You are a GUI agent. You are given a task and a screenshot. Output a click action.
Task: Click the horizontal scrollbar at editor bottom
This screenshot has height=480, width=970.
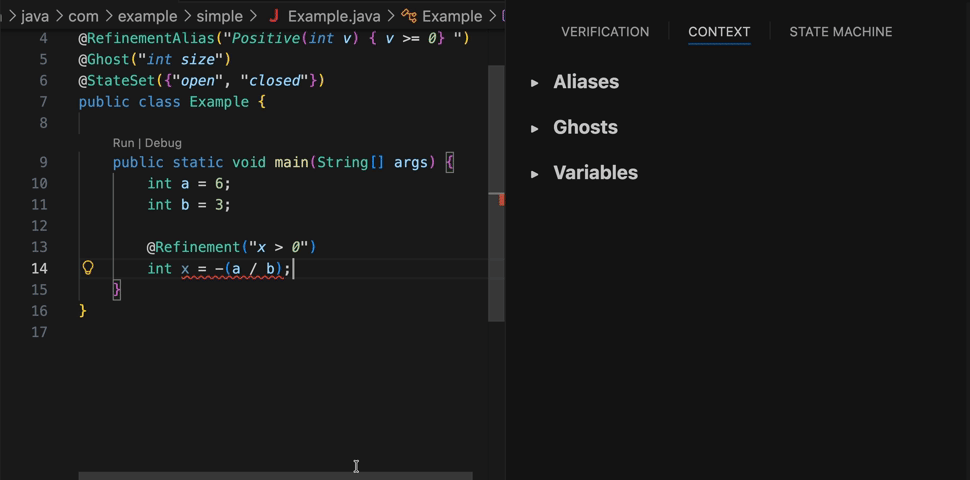click(x=275, y=476)
